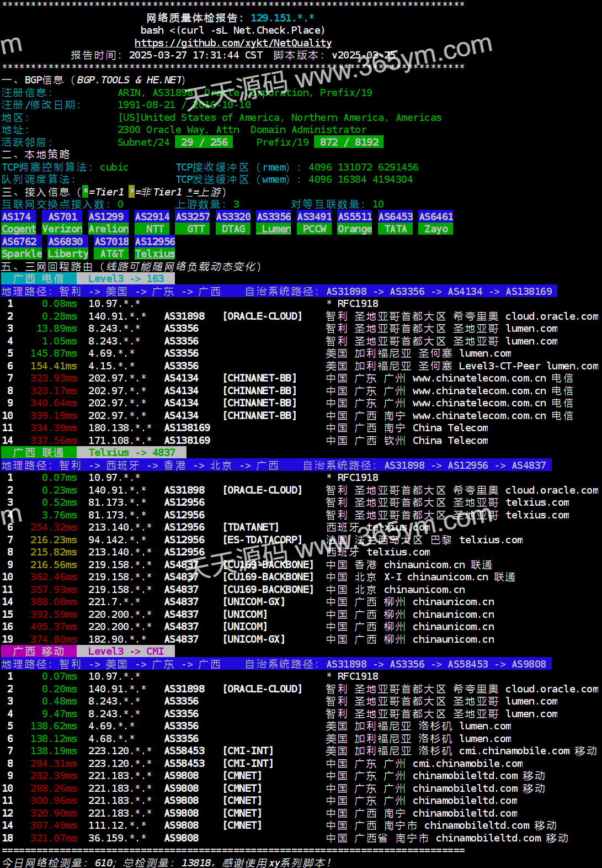This screenshot has width=602, height=868.
Task: Click the "872 / 8192" prefix badge
Action: pos(349,142)
